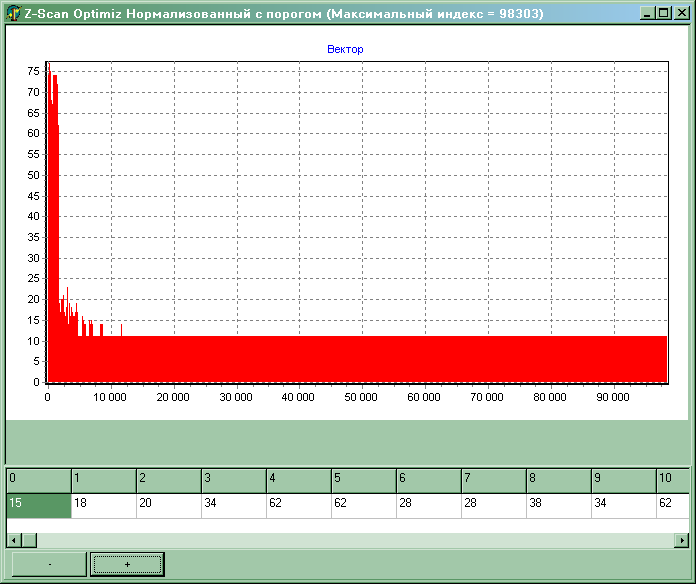Select column header 10 in the table
Screen dimensions: 696x584
[673, 481]
